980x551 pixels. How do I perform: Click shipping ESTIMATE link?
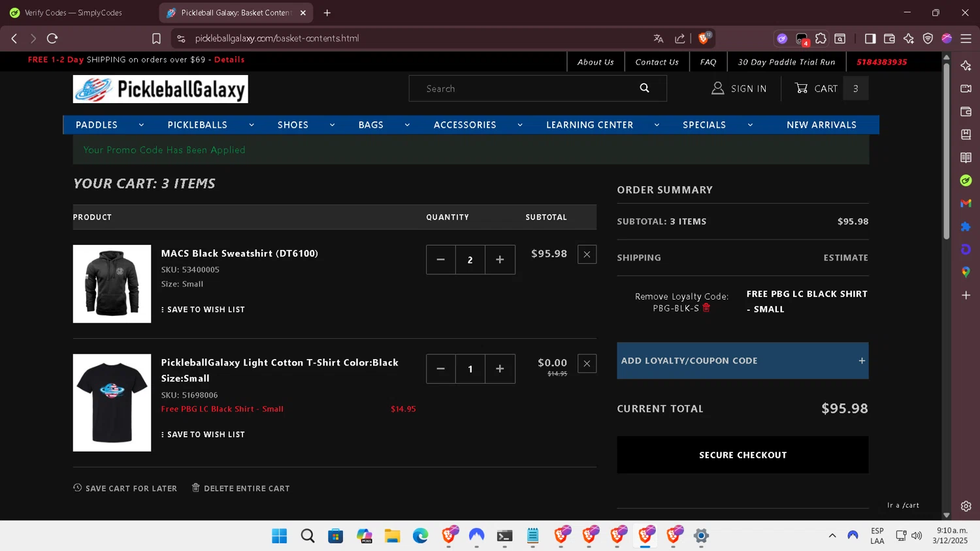pyautogui.click(x=845, y=258)
